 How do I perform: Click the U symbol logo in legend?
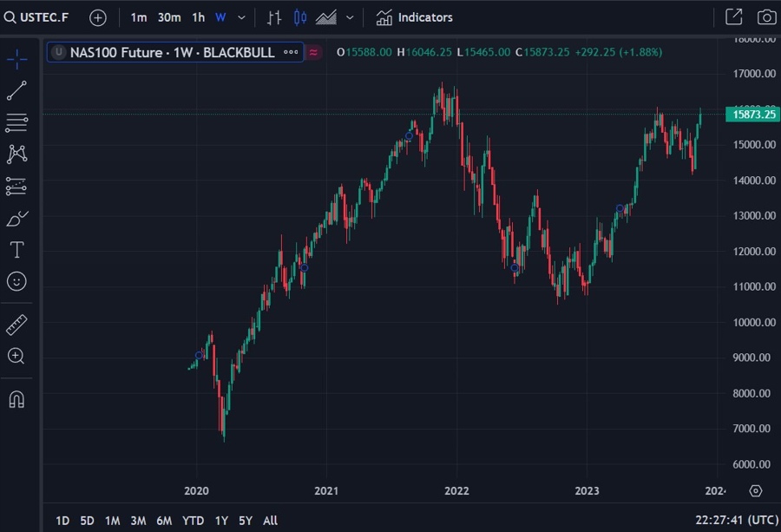click(x=59, y=52)
